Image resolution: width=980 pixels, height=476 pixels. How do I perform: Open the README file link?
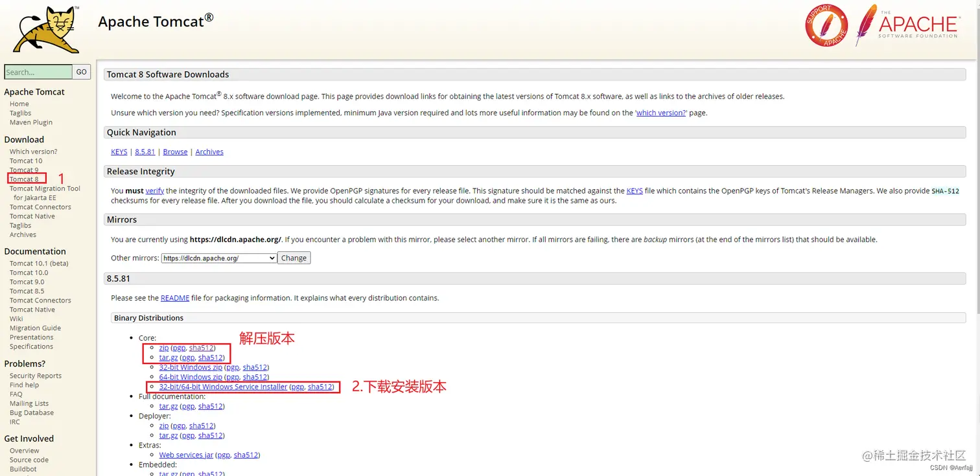(x=175, y=298)
